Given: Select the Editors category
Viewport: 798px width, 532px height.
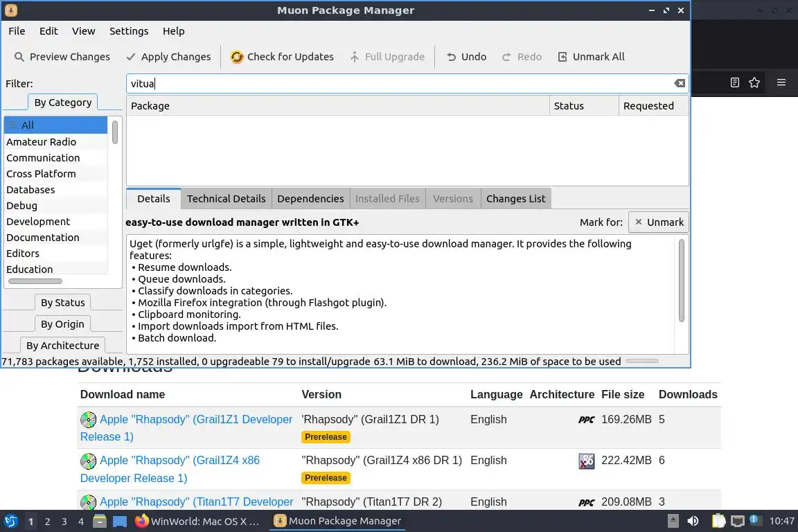Looking at the screenshot, I should point(56,253).
